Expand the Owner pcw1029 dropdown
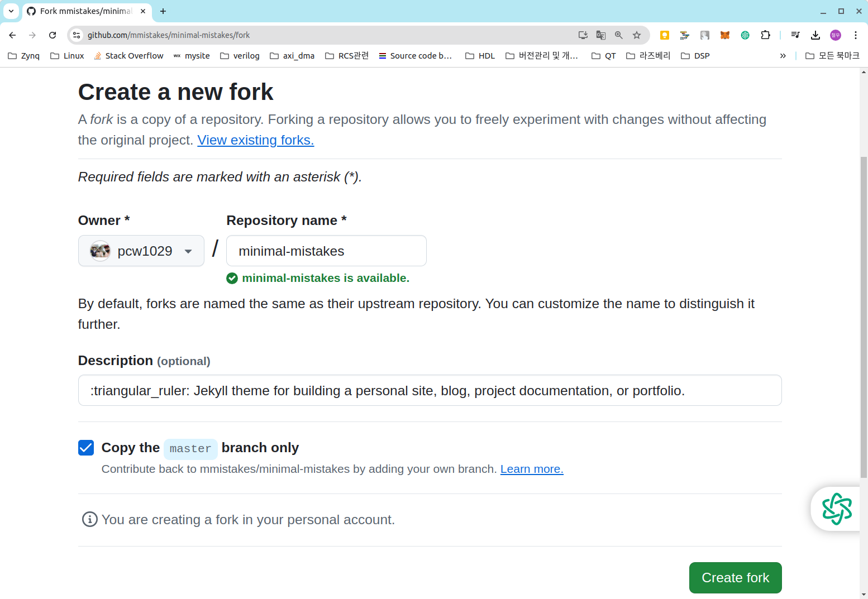Image resolution: width=868 pixels, height=599 pixels. pos(141,251)
